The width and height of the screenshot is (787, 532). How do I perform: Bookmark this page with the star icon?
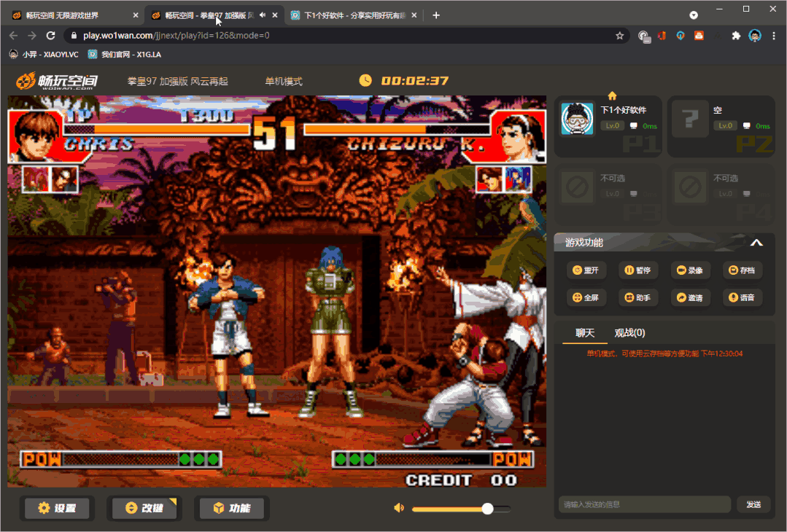click(x=619, y=36)
